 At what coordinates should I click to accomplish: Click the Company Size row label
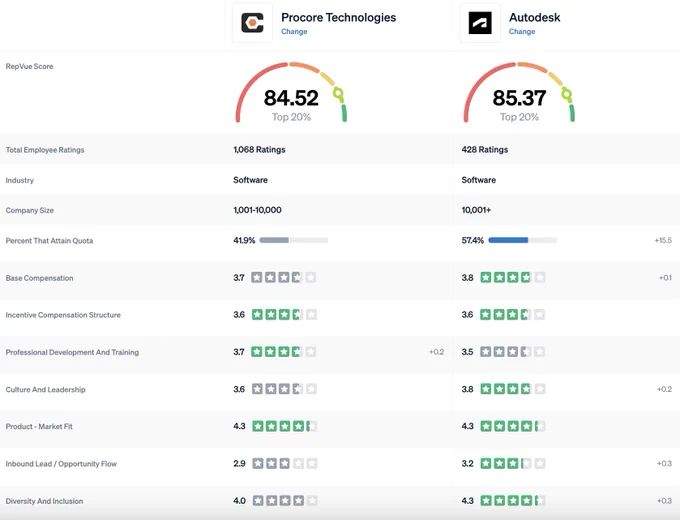[29, 210]
